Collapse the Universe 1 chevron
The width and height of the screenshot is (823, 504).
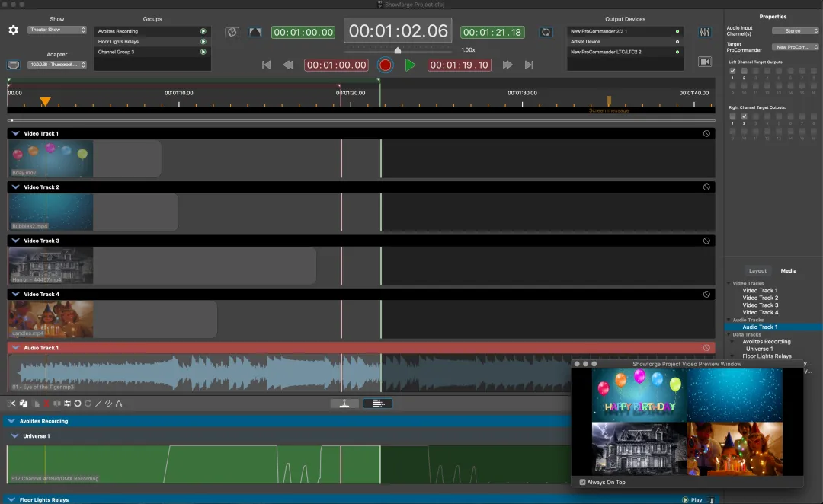pyautogui.click(x=14, y=435)
